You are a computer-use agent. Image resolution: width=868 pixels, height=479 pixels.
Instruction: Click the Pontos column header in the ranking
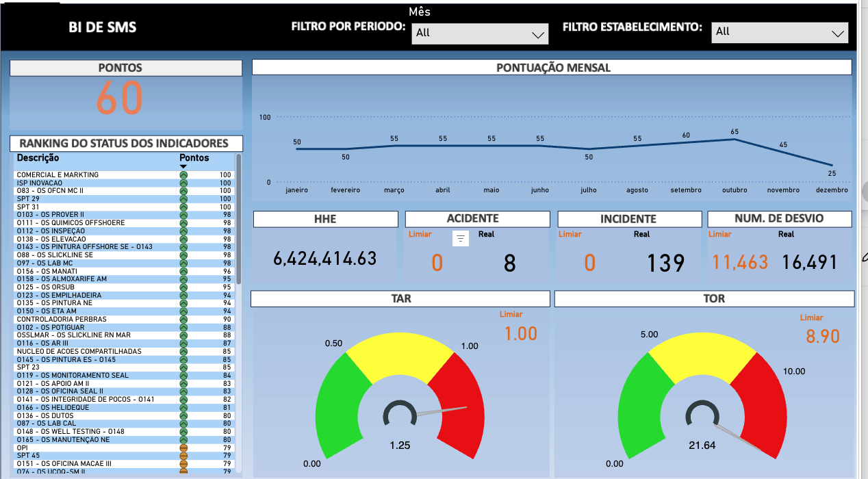click(194, 158)
